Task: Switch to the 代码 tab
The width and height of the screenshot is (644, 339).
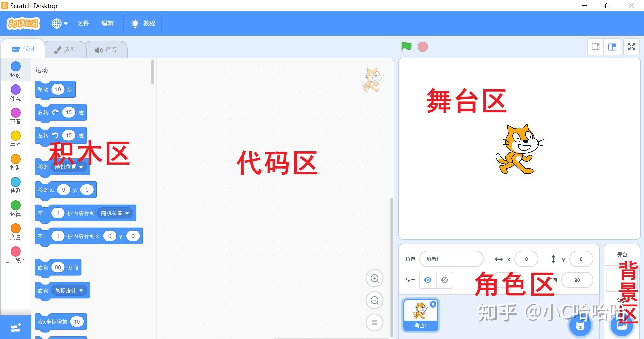Action: coord(23,49)
